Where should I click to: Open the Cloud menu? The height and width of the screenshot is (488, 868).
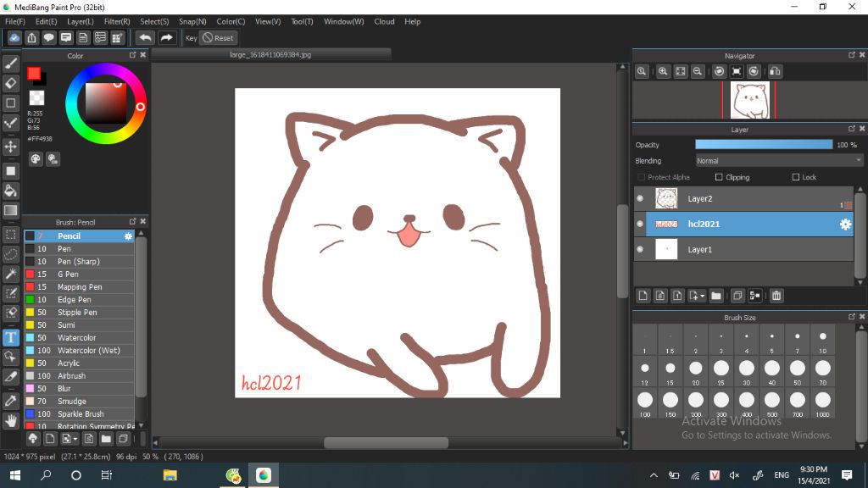click(384, 21)
